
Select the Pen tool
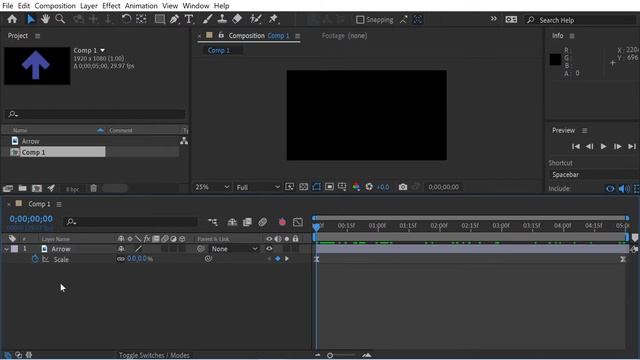tap(174, 19)
